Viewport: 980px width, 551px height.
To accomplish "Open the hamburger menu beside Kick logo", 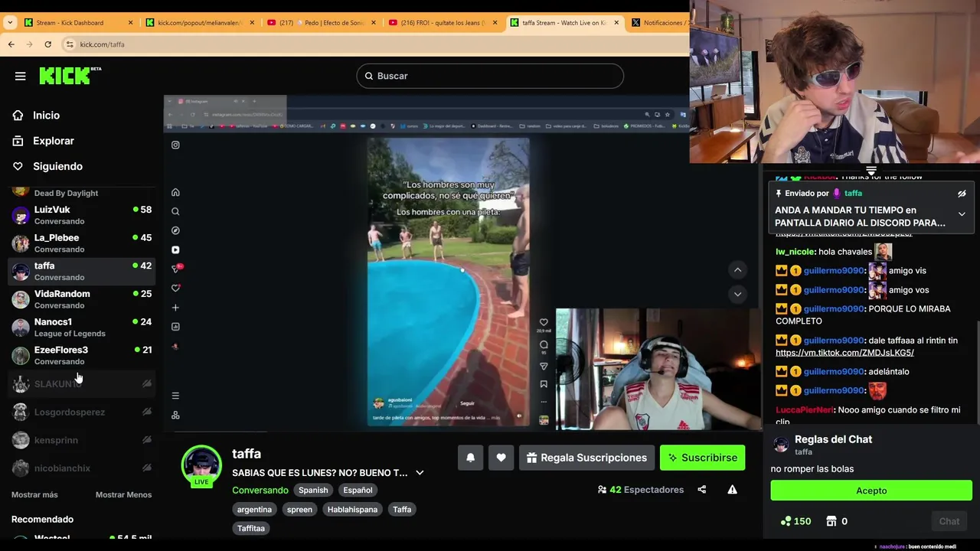I will (21, 76).
